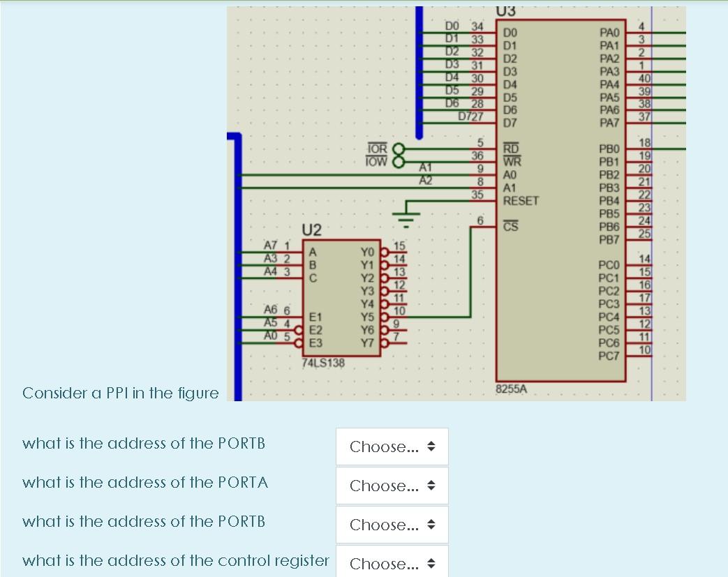Open the PORTA address dropdown
The height and width of the screenshot is (577, 728).
pyautogui.click(x=392, y=486)
